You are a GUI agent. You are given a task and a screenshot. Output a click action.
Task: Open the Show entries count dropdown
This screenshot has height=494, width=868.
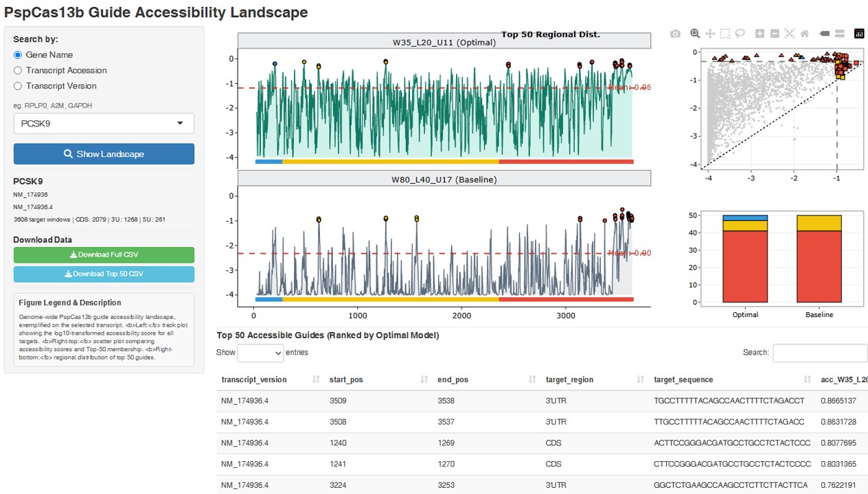pyautogui.click(x=260, y=353)
